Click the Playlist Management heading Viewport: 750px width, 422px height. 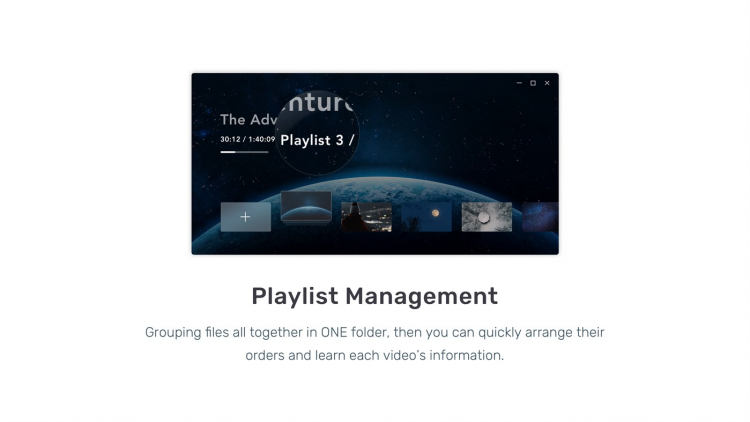[x=374, y=296]
